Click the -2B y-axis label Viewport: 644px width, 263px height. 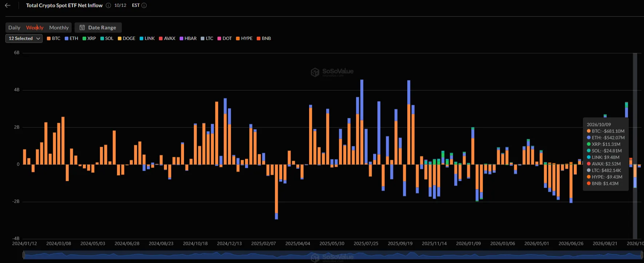click(x=16, y=202)
